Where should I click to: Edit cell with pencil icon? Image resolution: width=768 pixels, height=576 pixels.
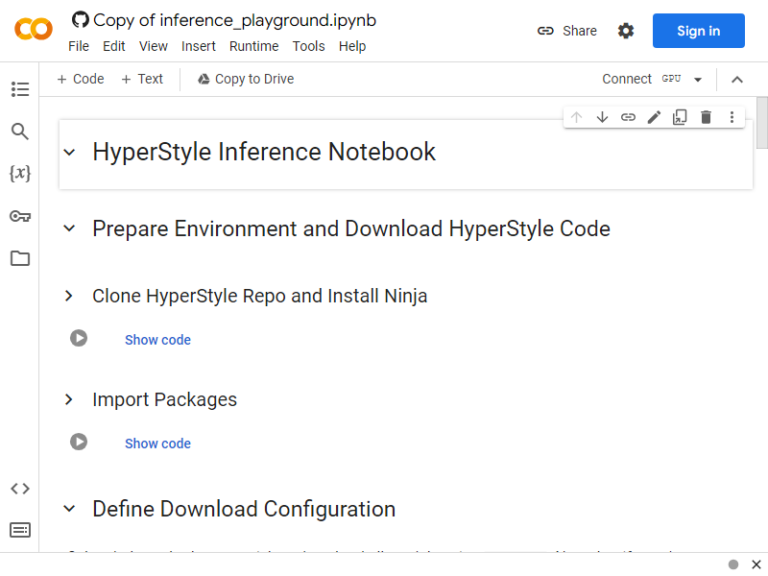click(x=654, y=117)
